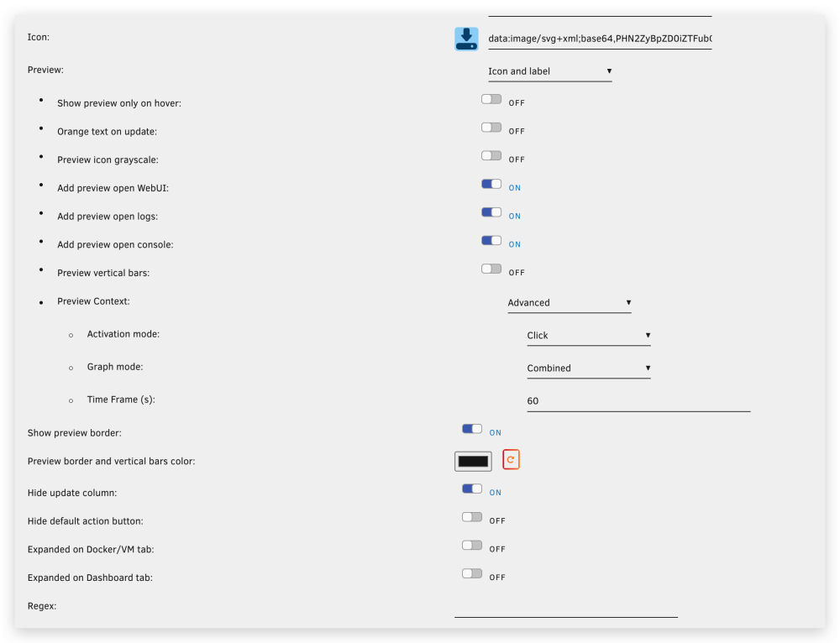Screen dimensions: 840x643
Task: Open the Preview 'Icon and label' dropdown
Action: (x=550, y=71)
